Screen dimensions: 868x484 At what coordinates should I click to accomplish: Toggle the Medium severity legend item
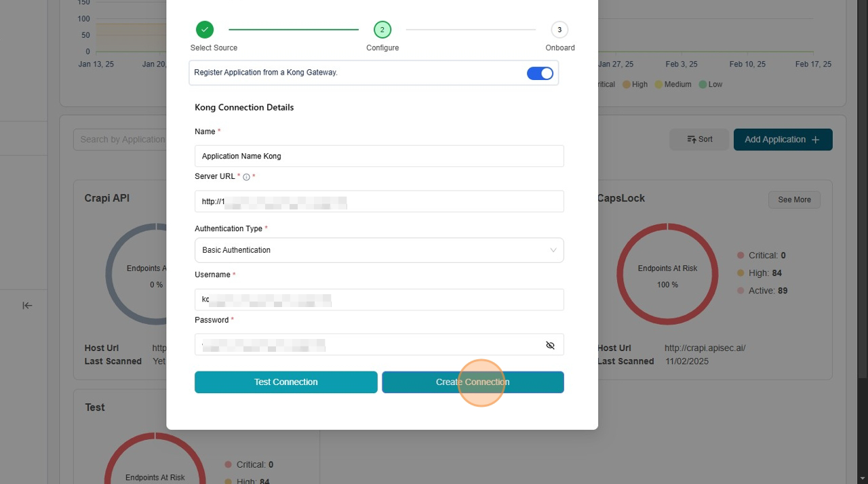point(673,85)
